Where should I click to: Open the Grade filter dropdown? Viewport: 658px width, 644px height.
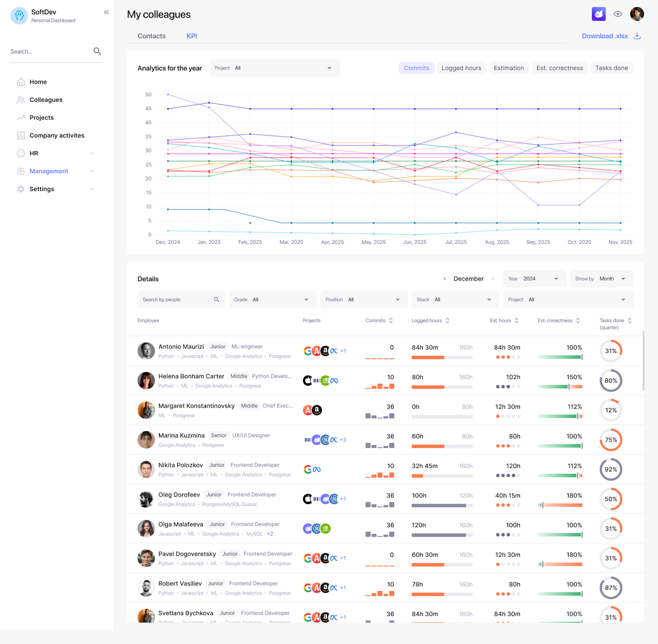tap(272, 299)
